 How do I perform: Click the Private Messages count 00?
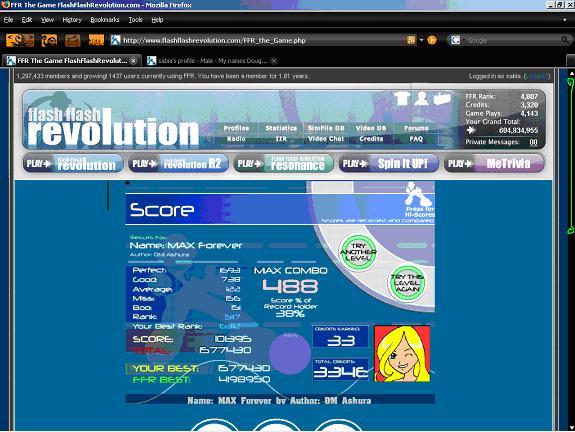pos(533,142)
